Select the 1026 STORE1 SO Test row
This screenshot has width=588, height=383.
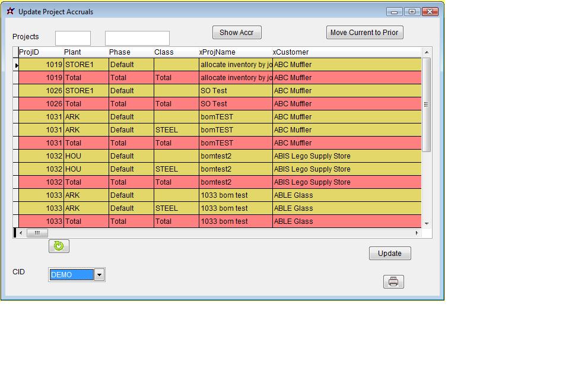(220, 91)
